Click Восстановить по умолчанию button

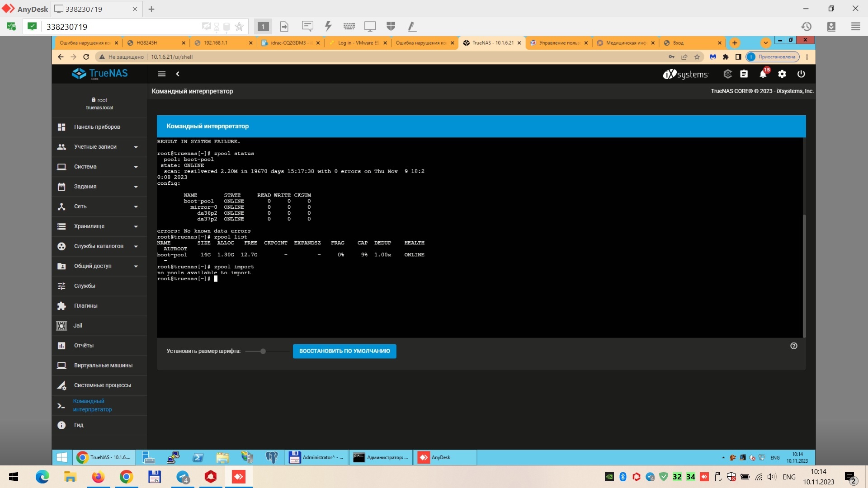pyautogui.click(x=344, y=351)
